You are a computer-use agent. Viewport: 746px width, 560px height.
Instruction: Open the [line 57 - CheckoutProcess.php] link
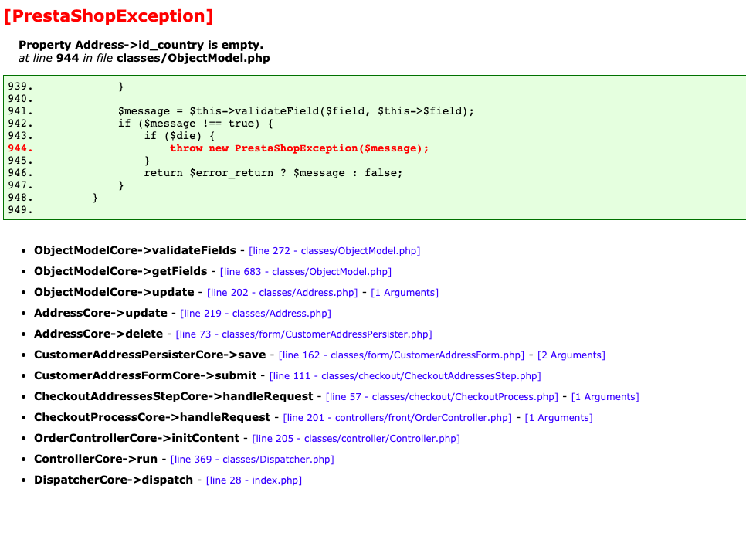tap(442, 397)
